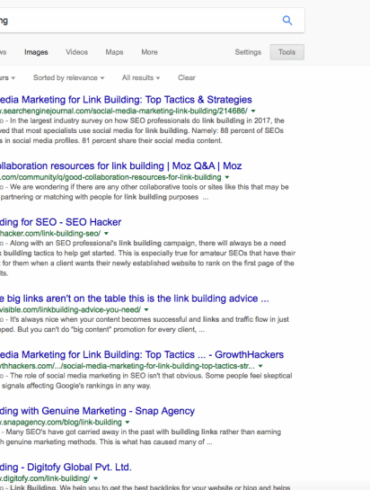Open the All results filter dropdown
This screenshot has height=490, width=370.
[141, 78]
